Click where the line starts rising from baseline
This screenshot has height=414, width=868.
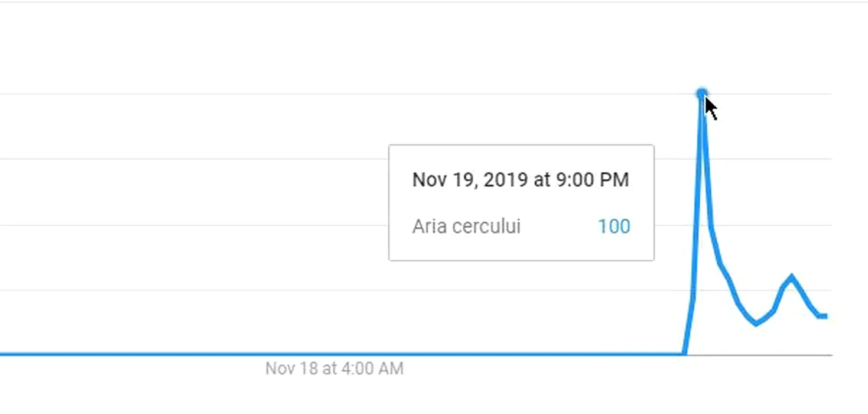(684, 354)
